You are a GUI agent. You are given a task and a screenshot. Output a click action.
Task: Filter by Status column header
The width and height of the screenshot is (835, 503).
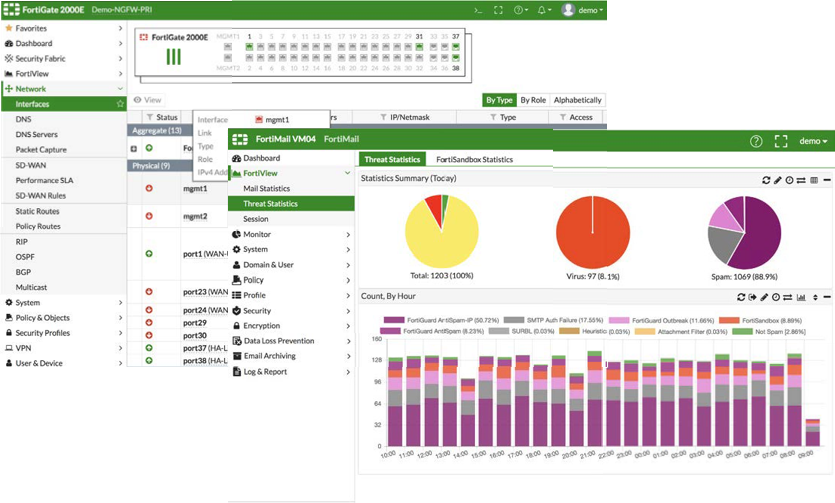162,117
